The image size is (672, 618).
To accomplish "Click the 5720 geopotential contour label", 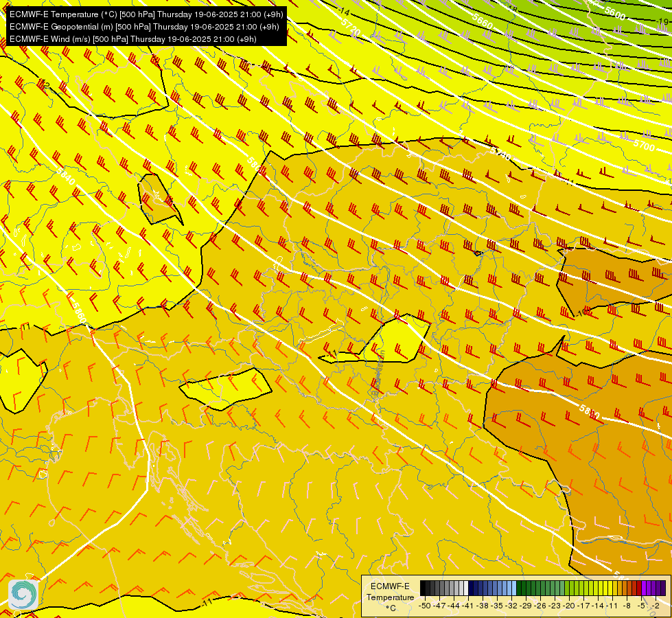I will pos(351,27).
